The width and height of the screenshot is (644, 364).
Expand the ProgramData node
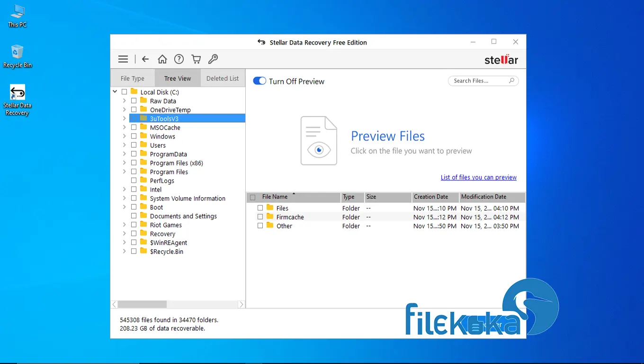coord(124,154)
